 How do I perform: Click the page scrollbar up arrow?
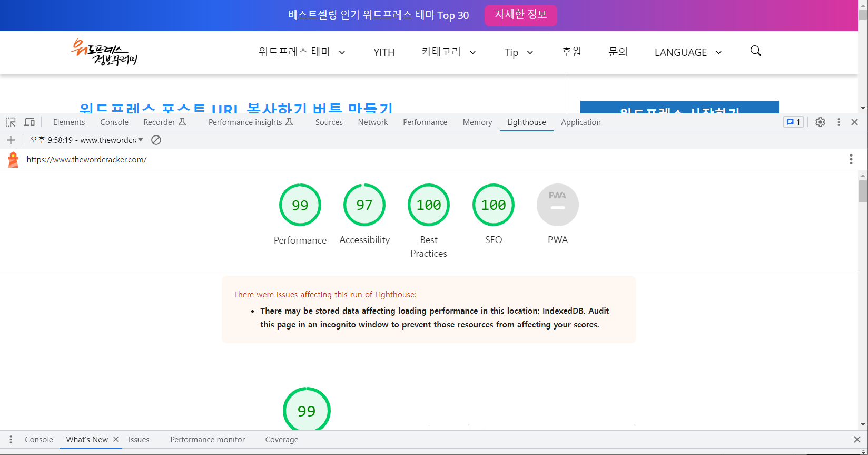point(863,4)
